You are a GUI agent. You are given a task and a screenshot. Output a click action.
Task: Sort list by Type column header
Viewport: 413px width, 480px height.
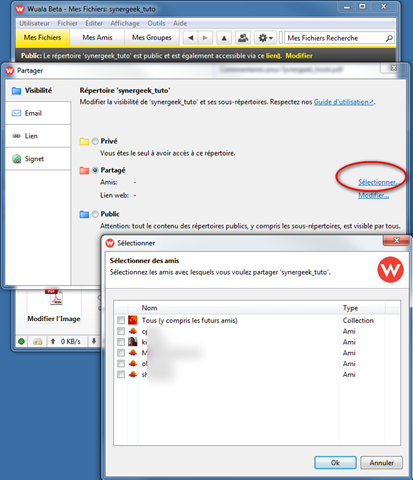coord(363,308)
